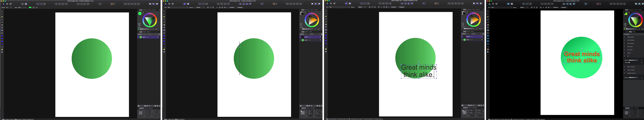Viewport: 644px width, 120px height.
Task: Select the Move tool in leftmost window
Action: (2, 11)
